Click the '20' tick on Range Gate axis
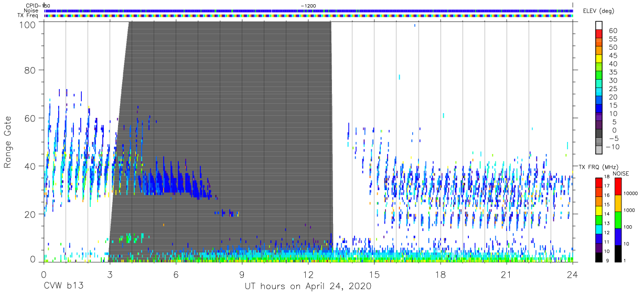Image resolution: width=644 pixels, height=297 pixels. (30, 214)
